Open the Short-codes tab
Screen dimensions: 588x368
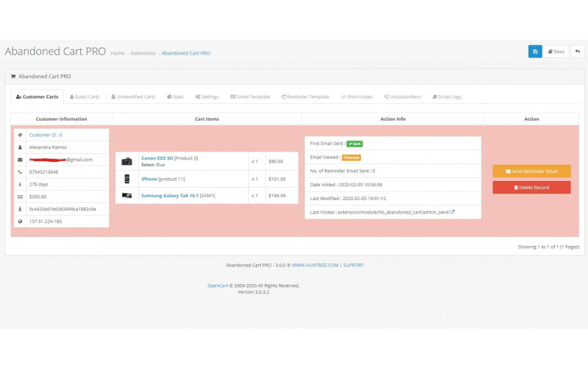(x=357, y=96)
